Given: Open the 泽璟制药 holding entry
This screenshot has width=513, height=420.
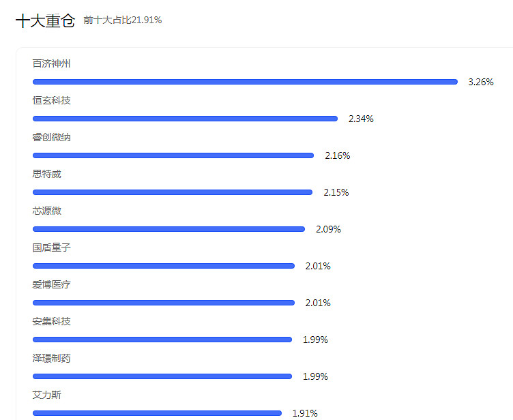Looking at the screenshot, I should click(x=51, y=358).
